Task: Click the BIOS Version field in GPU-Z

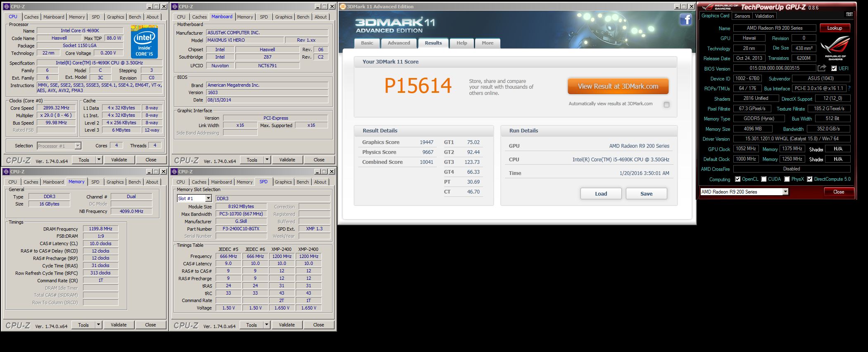Action: tap(775, 68)
